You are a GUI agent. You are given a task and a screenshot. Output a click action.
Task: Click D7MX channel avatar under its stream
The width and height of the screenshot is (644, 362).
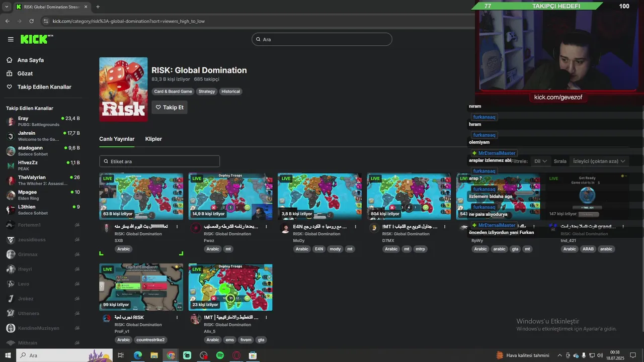[374, 228]
